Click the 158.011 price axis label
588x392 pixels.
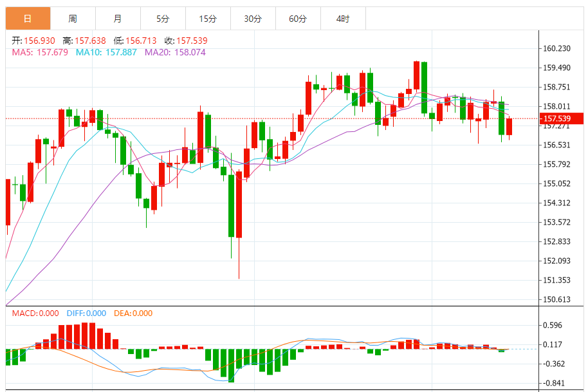557,106
